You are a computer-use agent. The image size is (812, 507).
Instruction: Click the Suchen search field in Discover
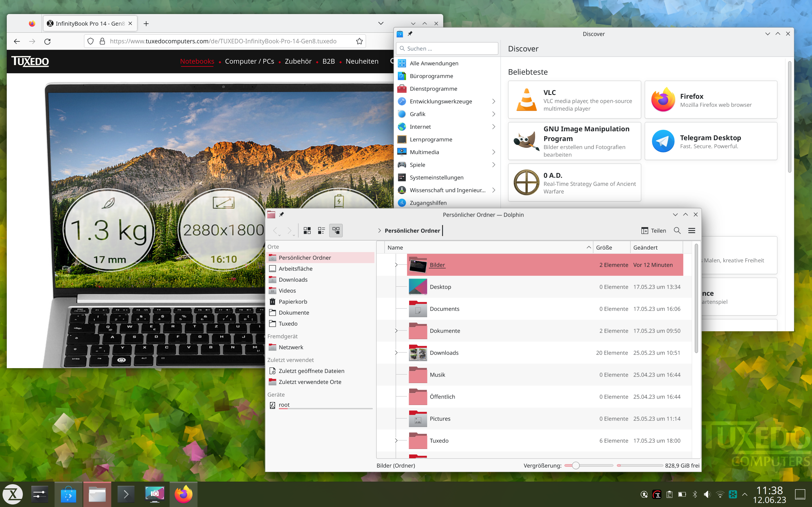click(x=447, y=48)
